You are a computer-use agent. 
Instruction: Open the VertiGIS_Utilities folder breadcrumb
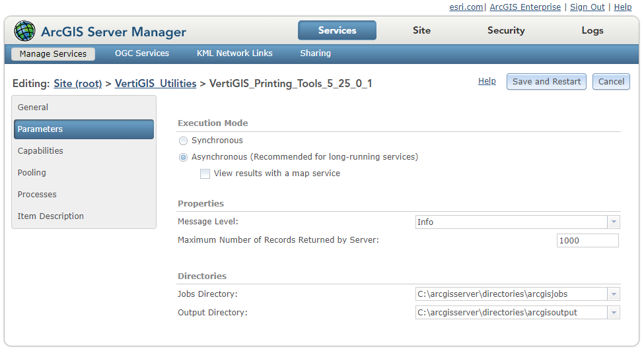click(156, 84)
